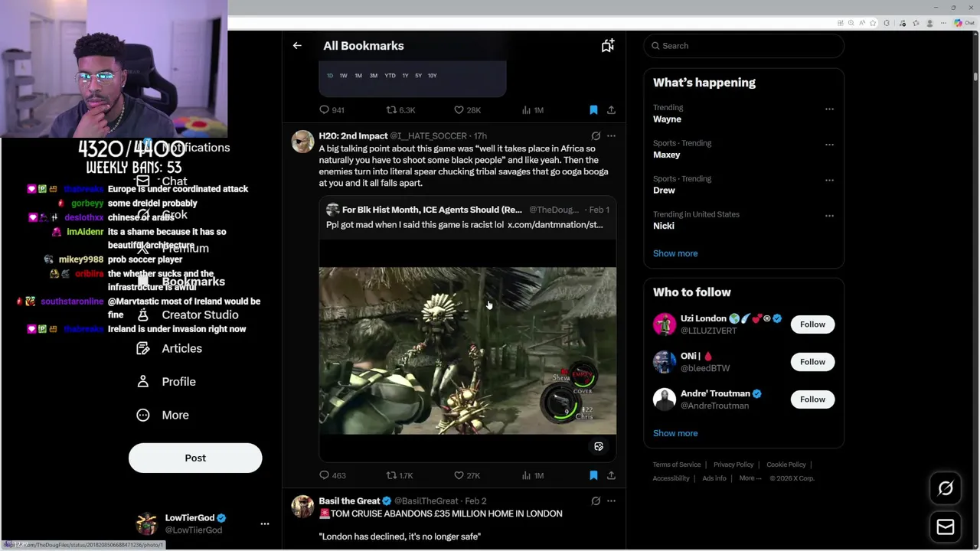Like the tweet with 28K likes
Viewport: 980px width, 551px height.
pyautogui.click(x=467, y=110)
